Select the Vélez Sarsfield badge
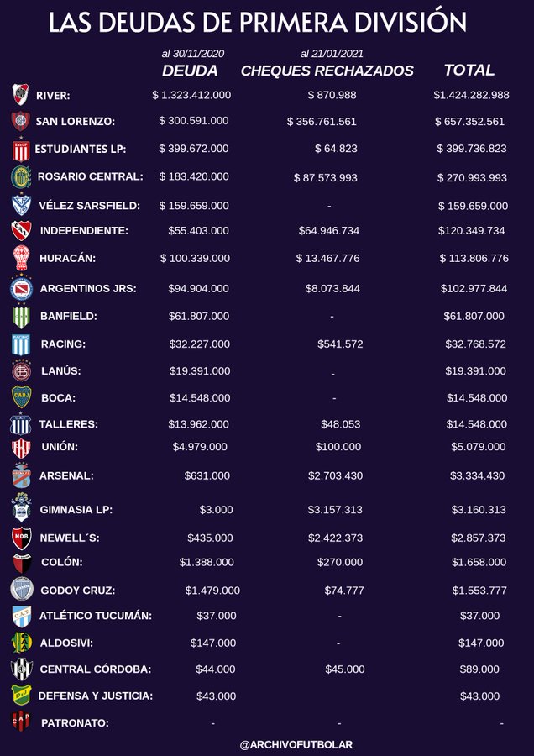The width and height of the screenshot is (534, 756). pyautogui.click(x=20, y=205)
